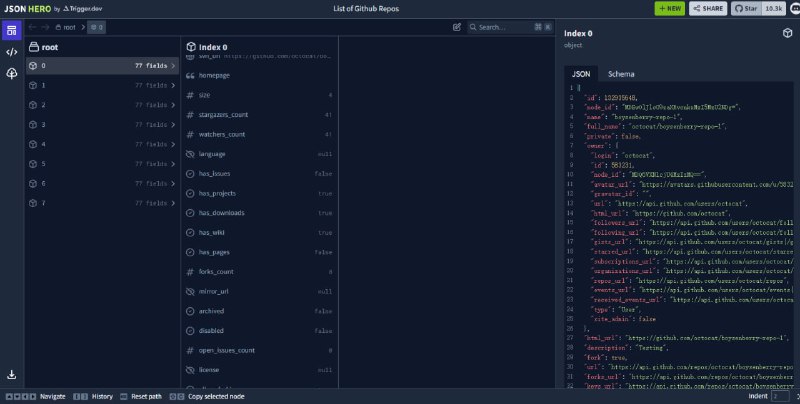Click the green NEW button
This screenshot has width=800, height=404.
tap(669, 8)
